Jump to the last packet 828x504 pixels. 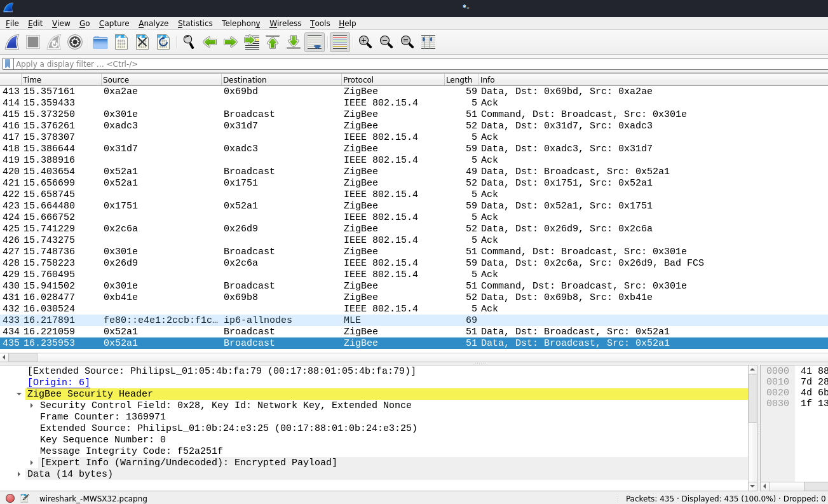[294, 42]
